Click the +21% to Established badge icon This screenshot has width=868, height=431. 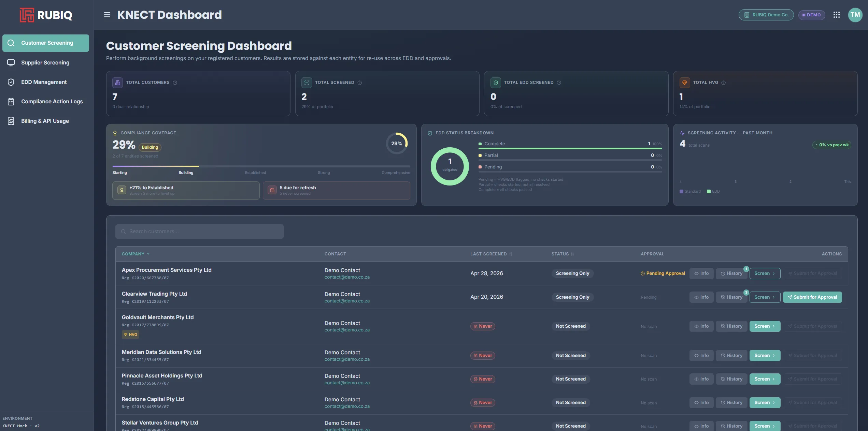click(x=122, y=190)
